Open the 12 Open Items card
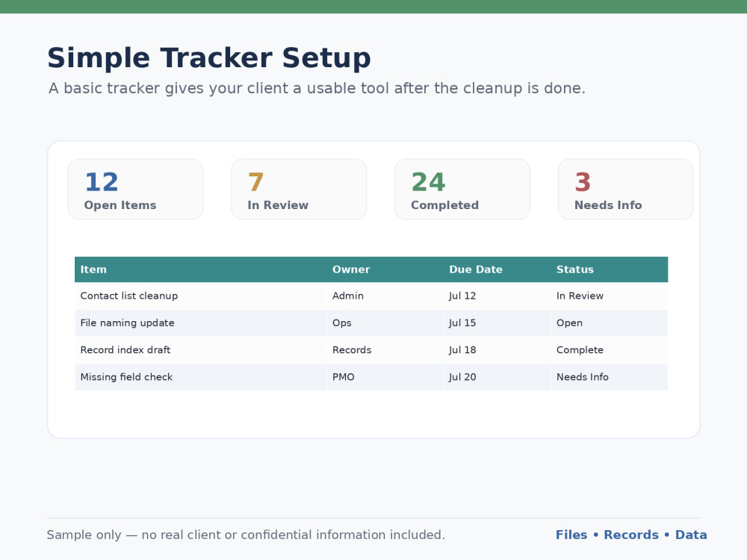Image resolution: width=747 pixels, height=560 pixels. tap(136, 189)
